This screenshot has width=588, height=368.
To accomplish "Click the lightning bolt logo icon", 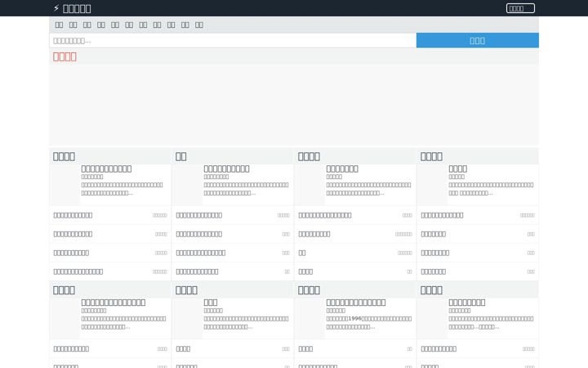I will (x=56, y=8).
